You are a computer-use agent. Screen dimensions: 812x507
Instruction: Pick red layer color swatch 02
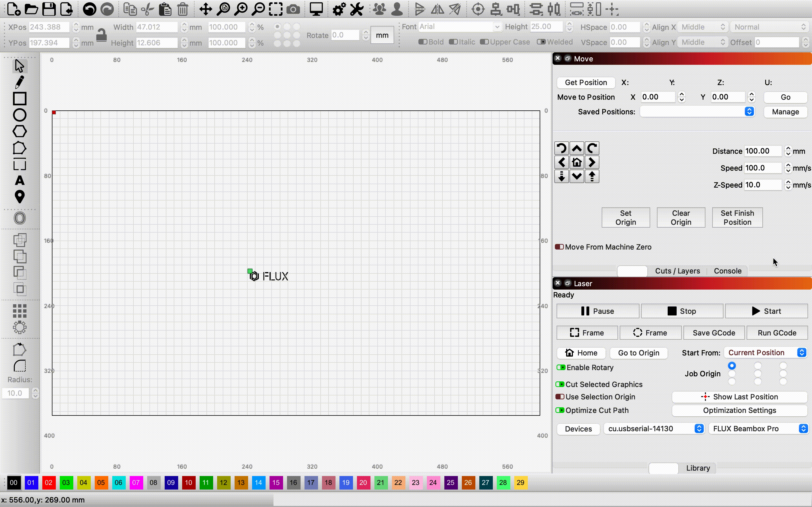[x=48, y=482]
